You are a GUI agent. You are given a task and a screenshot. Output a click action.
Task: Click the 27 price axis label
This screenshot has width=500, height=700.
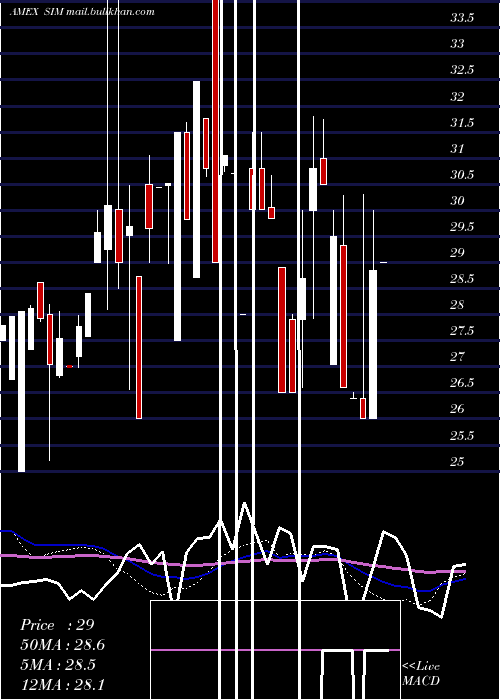[458, 357]
